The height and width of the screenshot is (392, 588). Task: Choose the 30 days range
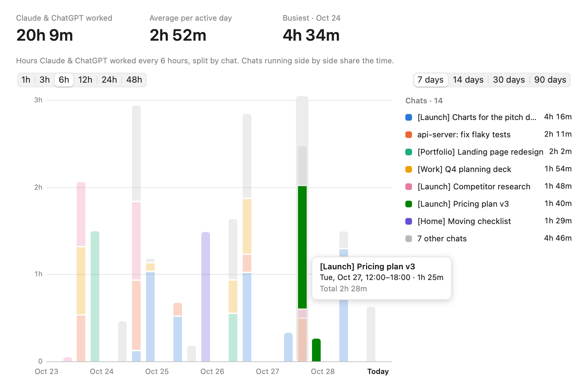(509, 80)
